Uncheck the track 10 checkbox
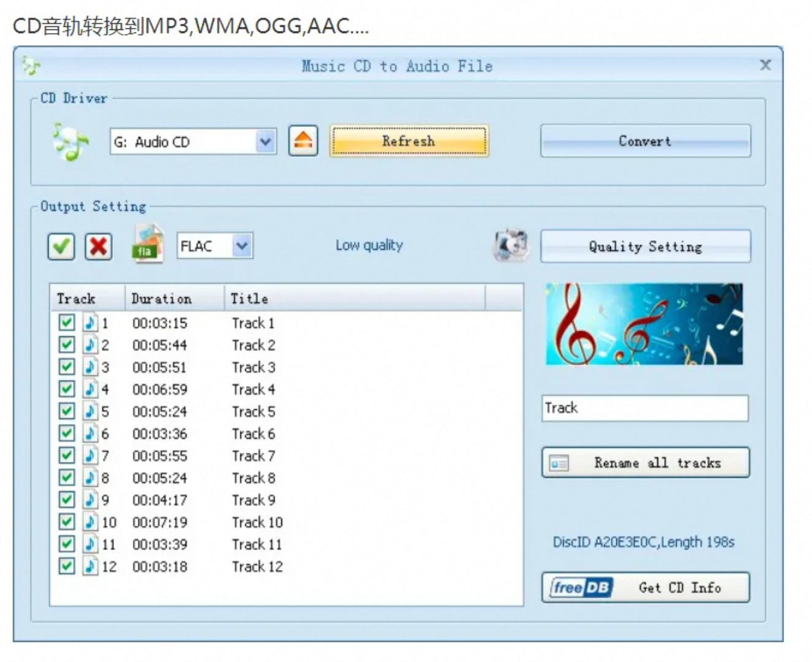This screenshot has height=662, width=812. coord(66,522)
